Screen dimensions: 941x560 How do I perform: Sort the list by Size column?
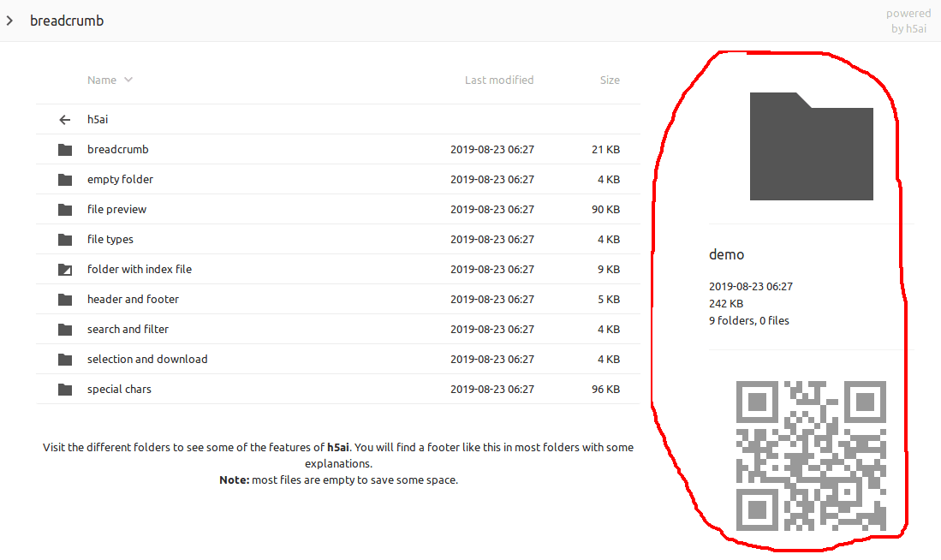610,80
